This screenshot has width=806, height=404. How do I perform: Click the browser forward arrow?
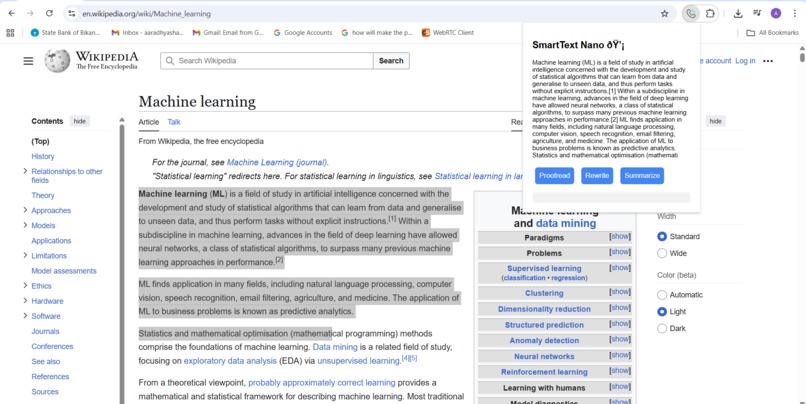click(x=30, y=14)
